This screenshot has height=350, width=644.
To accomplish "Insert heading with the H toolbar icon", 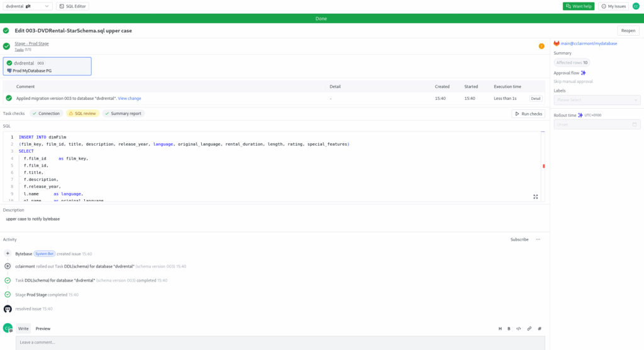I will [x=500, y=329].
